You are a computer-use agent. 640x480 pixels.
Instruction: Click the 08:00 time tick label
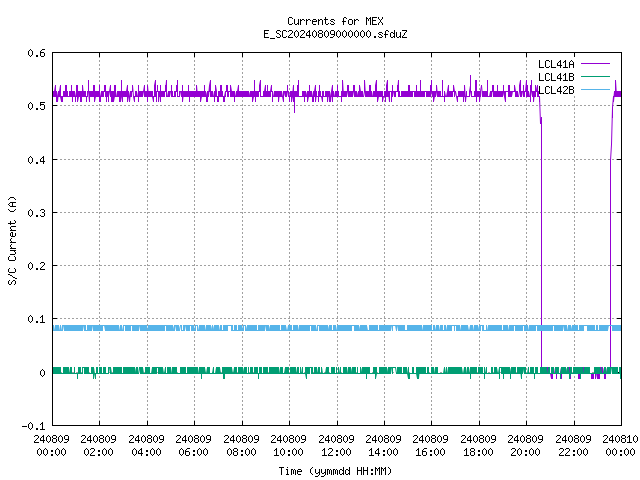point(241,452)
